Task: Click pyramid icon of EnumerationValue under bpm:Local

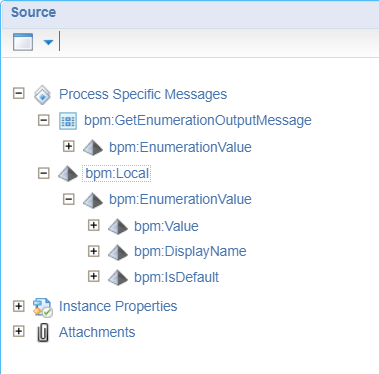Action: pyautogui.click(x=93, y=200)
